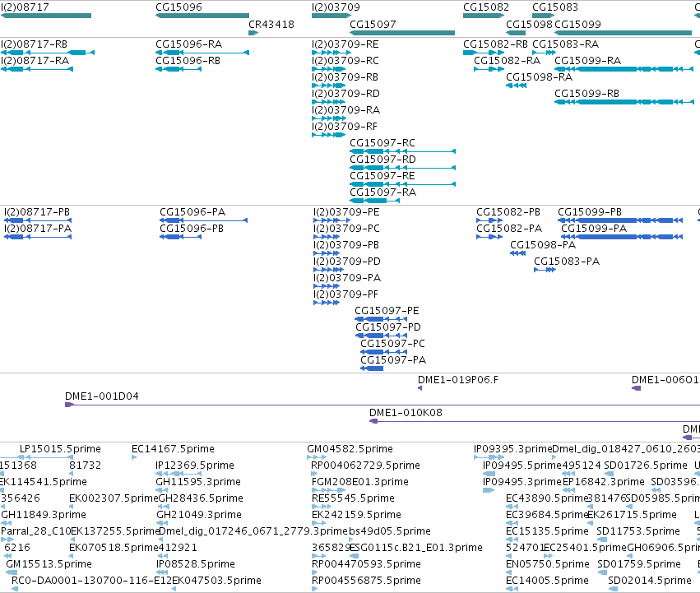The image size is (700, 593).
Task: Click transcript CG15096-RB
Action: point(178,69)
